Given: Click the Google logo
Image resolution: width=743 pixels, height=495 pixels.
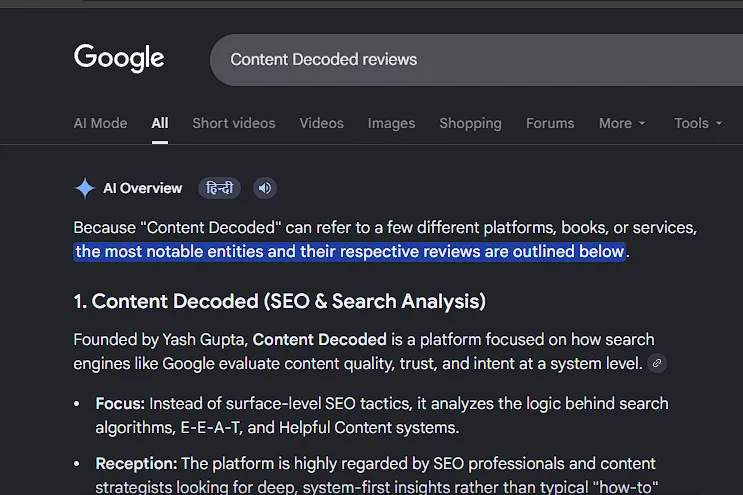Looking at the screenshot, I should 119,58.
